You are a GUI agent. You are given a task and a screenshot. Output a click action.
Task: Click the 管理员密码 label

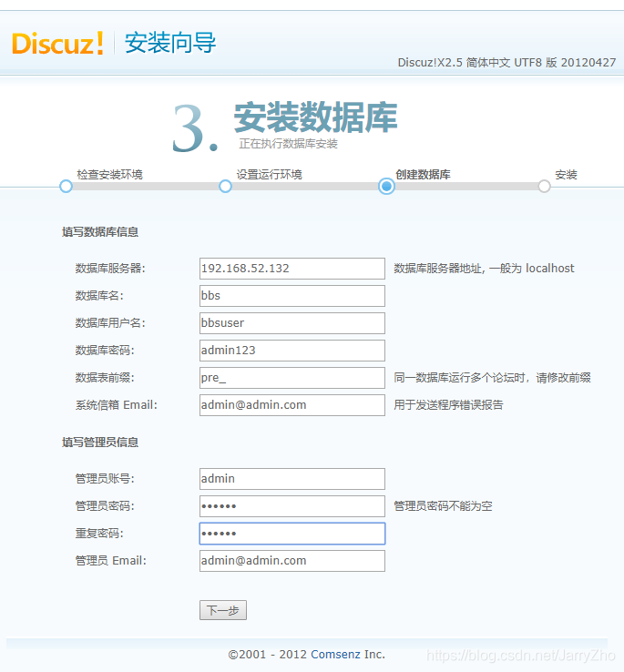click(x=105, y=506)
